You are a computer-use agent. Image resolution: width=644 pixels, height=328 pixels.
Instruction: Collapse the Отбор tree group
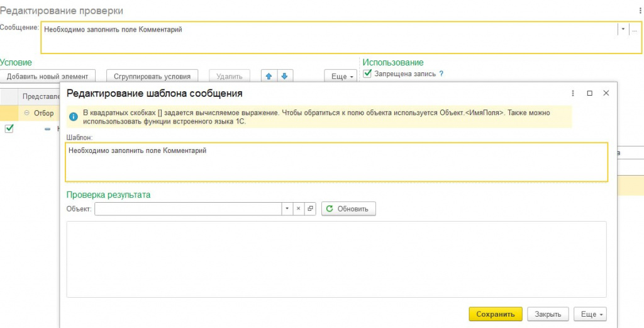coord(27,113)
